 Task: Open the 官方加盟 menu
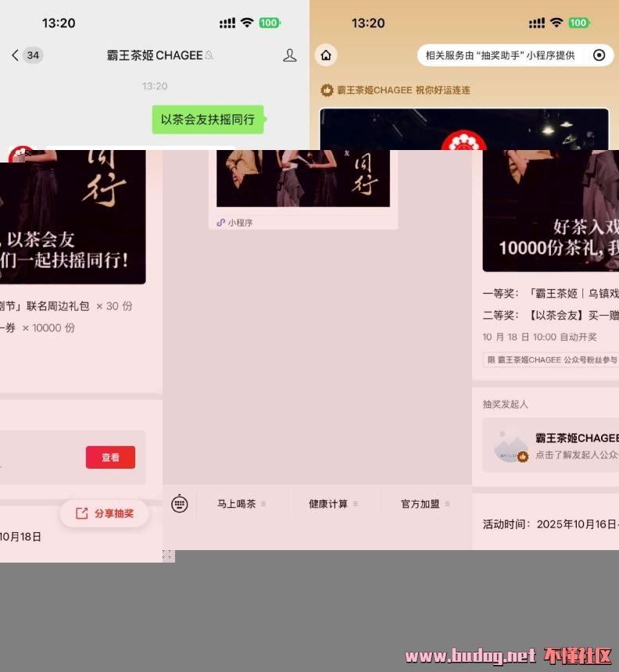pyautogui.click(x=425, y=504)
